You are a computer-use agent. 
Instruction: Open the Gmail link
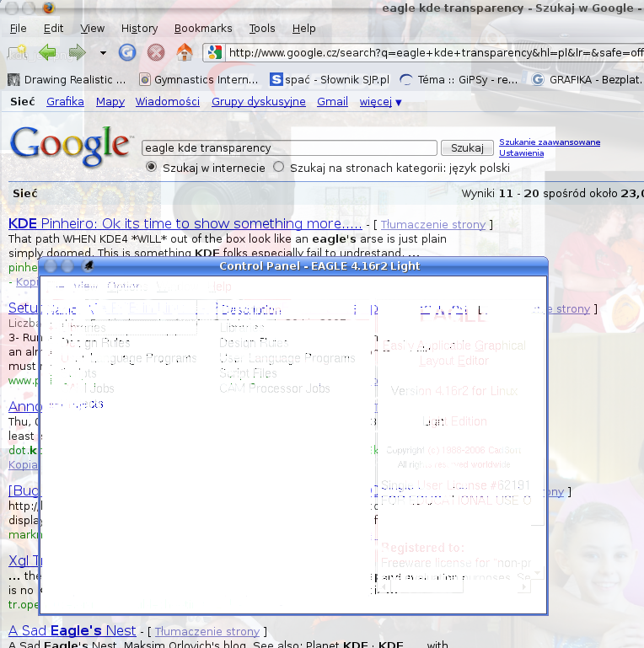pyautogui.click(x=332, y=102)
